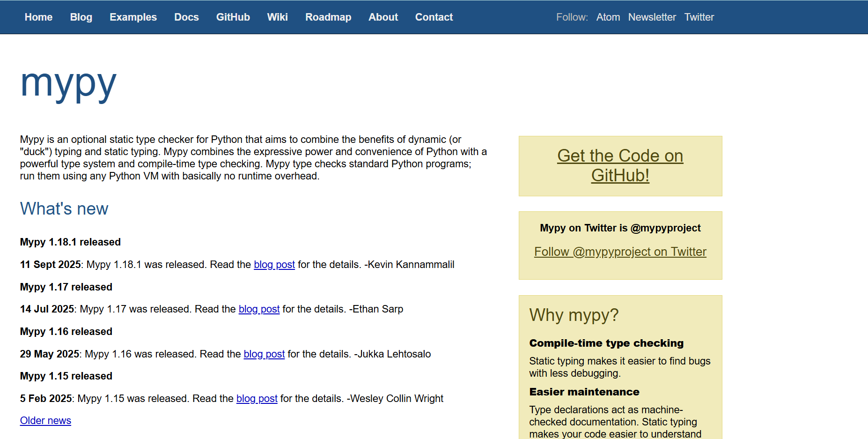Image resolution: width=868 pixels, height=439 pixels.
Task: Select Docs in the top navigation
Action: point(186,17)
